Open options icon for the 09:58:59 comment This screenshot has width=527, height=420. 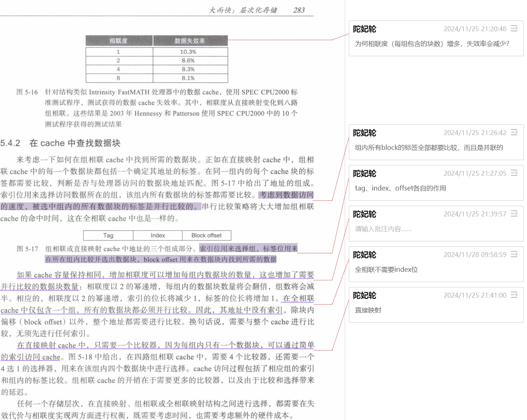pyautogui.click(x=514, y=255)
